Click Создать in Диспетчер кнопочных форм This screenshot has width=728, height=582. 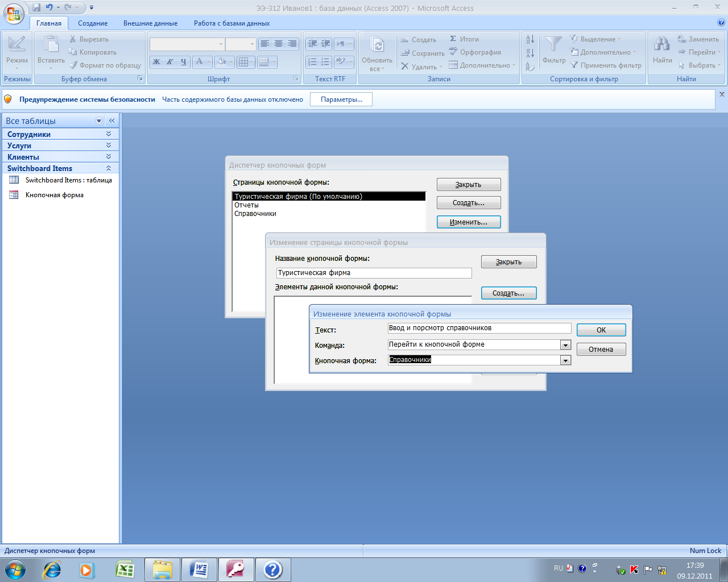[x=469, y=203]
